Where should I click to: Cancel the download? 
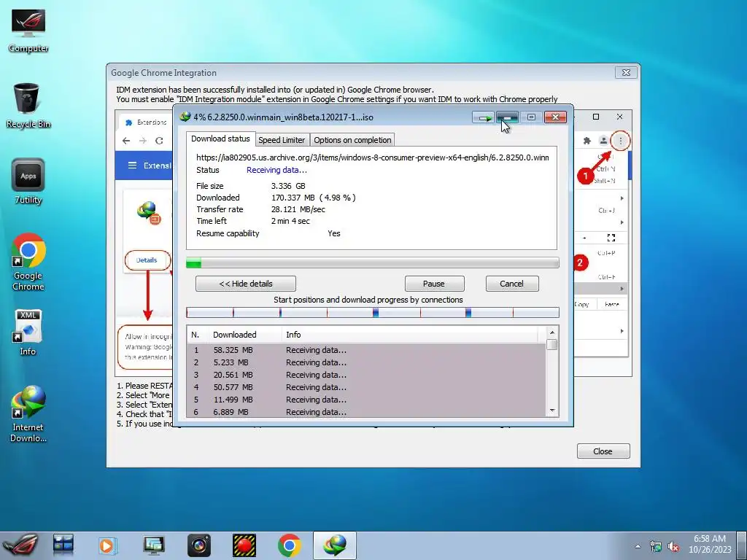(512, 284)
